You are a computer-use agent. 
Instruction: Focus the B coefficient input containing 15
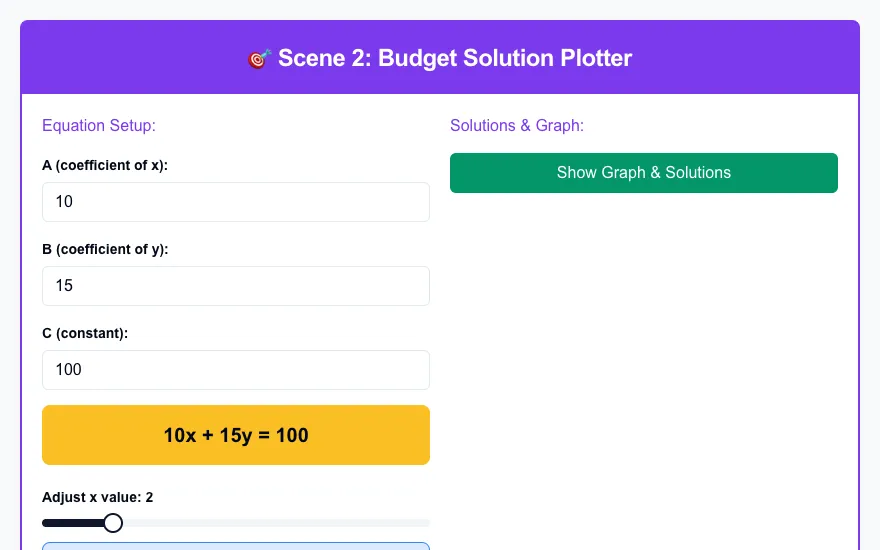(x=236, y=286)
